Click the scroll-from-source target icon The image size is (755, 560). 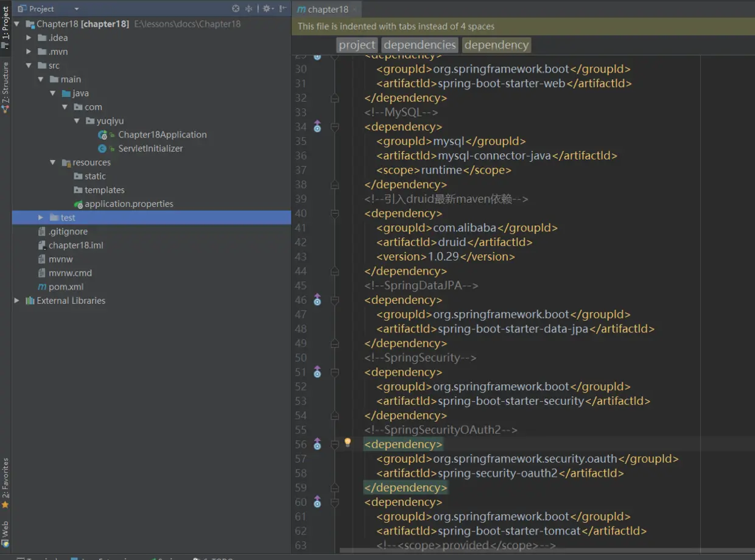[x=236, y=9]
